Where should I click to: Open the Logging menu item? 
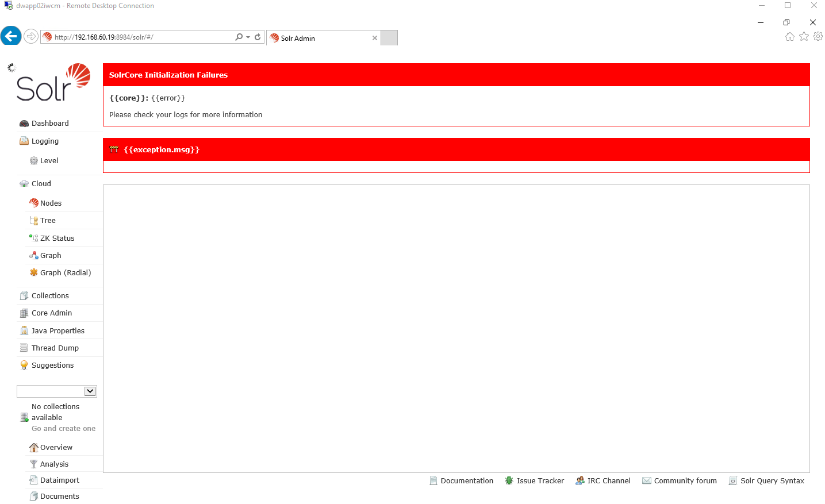(45, 141)
